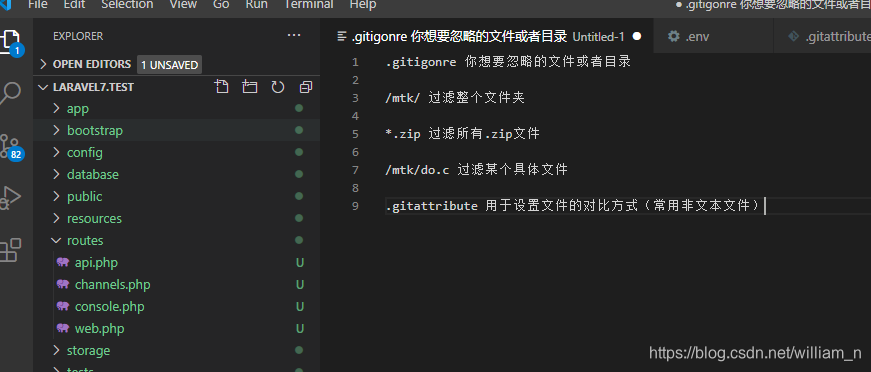Click line number 1 in the gutter
Viewport: 871px width, 372px height.
click(x=355, y=62)
